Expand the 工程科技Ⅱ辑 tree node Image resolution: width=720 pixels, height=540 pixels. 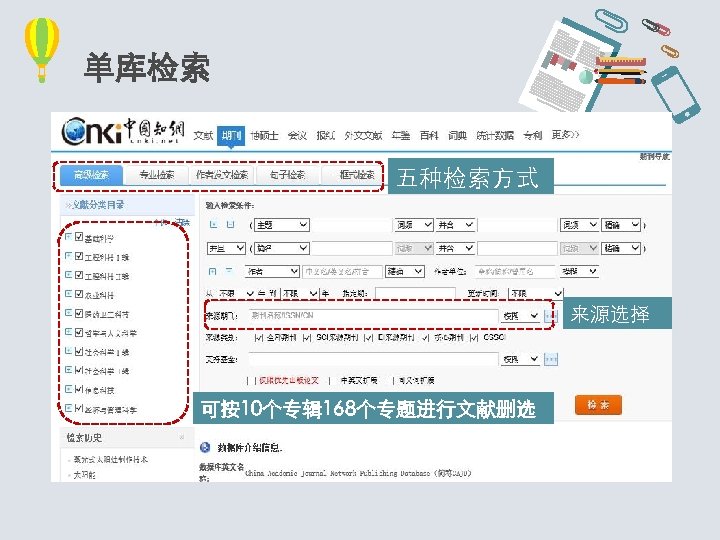click(x=68, y=275)
